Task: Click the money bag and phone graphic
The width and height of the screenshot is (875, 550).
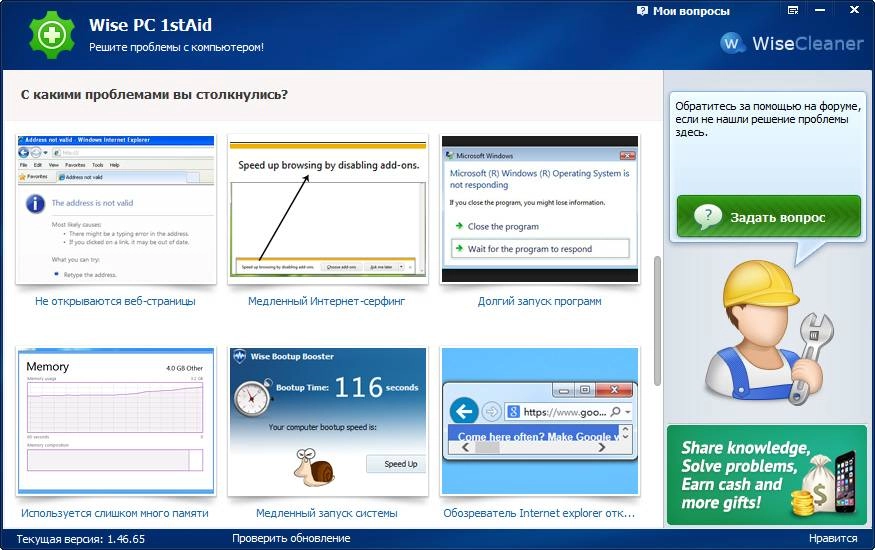Action: (824, 483)
